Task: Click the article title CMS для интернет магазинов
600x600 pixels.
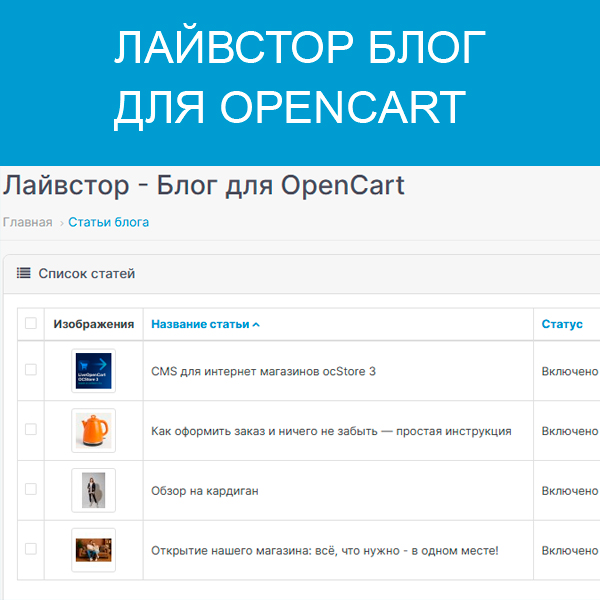Action: (263, 371)
